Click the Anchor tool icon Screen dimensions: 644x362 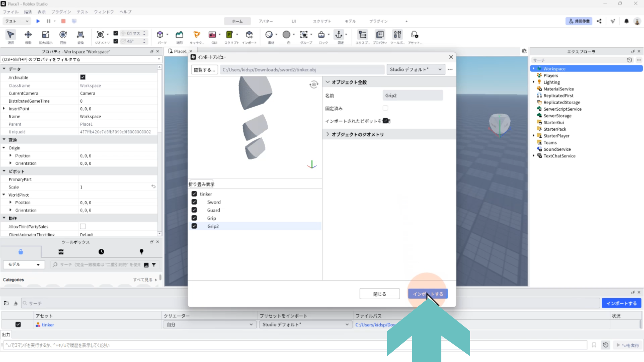[339, 35]
